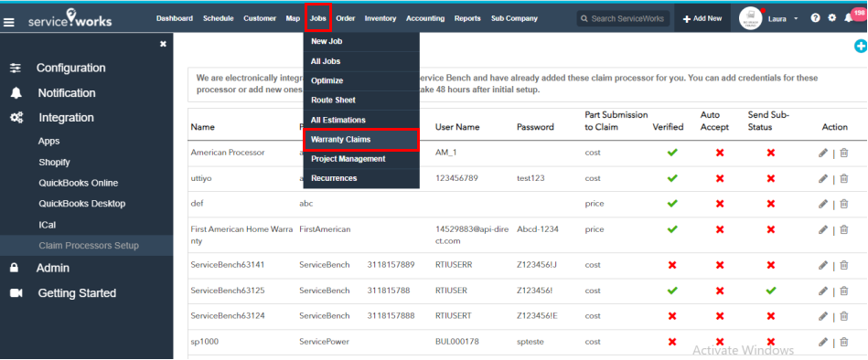Click the Add New button
The image size is (868, 360).
click(x=702, y=18)
